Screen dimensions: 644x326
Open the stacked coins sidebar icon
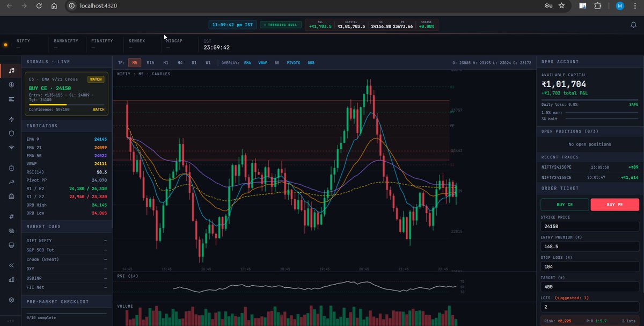coord(11,230)
